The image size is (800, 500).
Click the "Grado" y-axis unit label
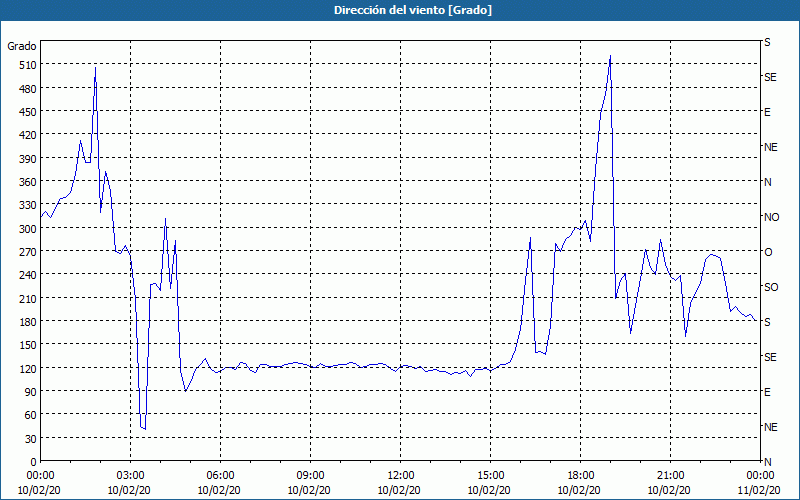click(22, 46)
